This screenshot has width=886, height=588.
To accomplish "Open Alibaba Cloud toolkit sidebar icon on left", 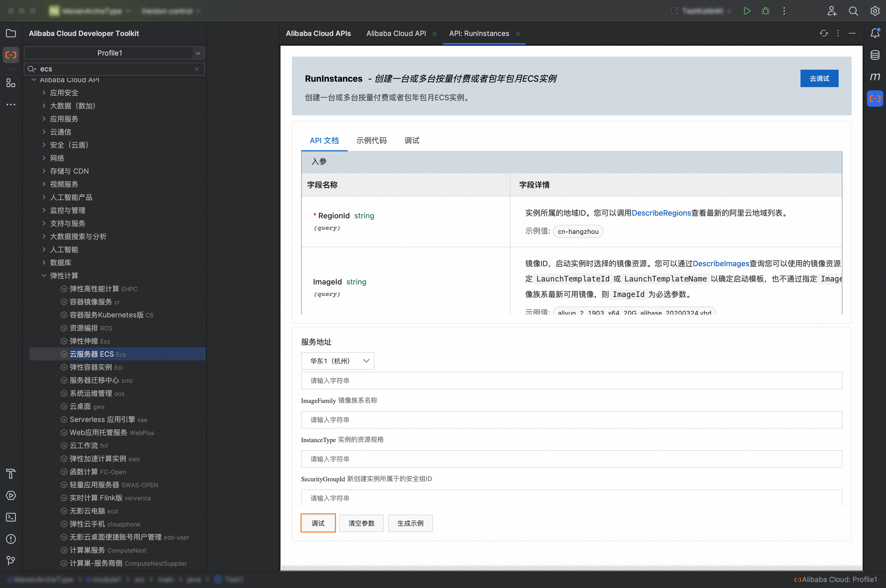I will coord(11,55).
